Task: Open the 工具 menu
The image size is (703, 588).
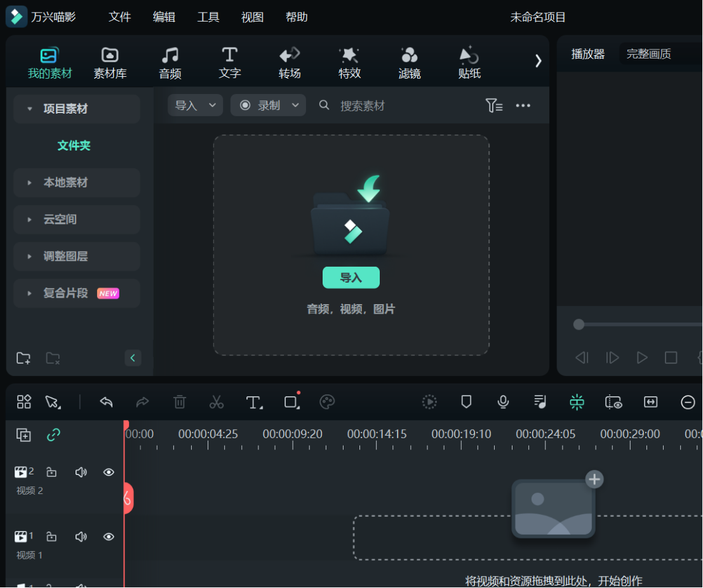Action: [x=208, y=17]
